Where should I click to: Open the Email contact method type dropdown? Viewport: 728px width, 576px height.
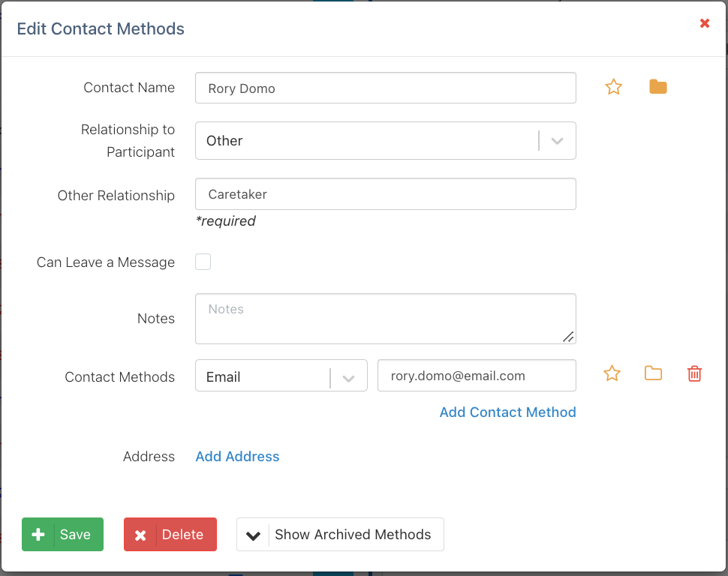coord(261,376)
